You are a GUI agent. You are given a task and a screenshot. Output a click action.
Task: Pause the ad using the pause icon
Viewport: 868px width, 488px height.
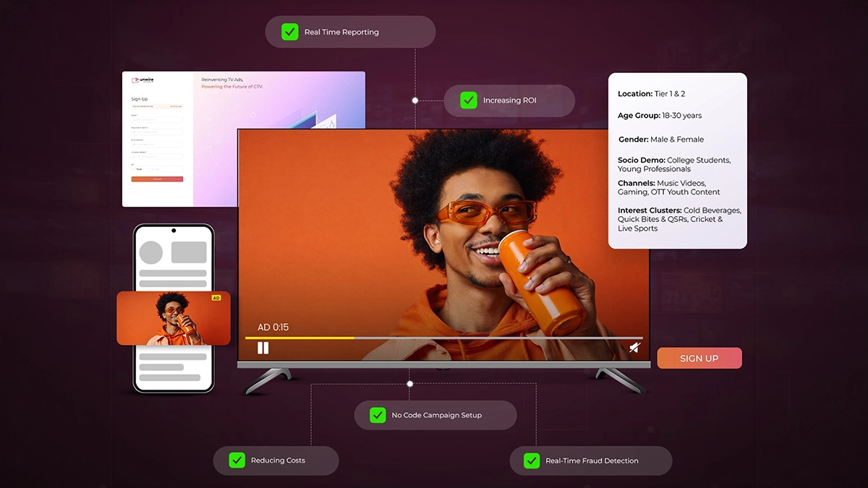263,348
